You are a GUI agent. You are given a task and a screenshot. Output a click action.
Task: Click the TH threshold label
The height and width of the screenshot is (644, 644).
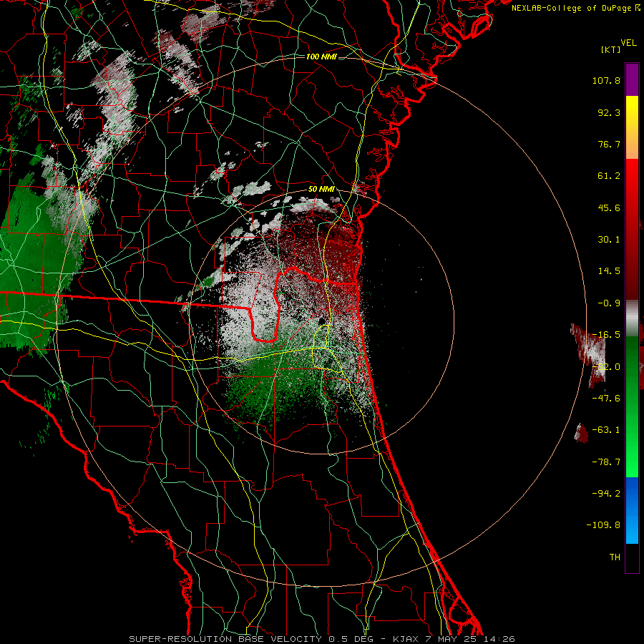click(x=615, y=557)
